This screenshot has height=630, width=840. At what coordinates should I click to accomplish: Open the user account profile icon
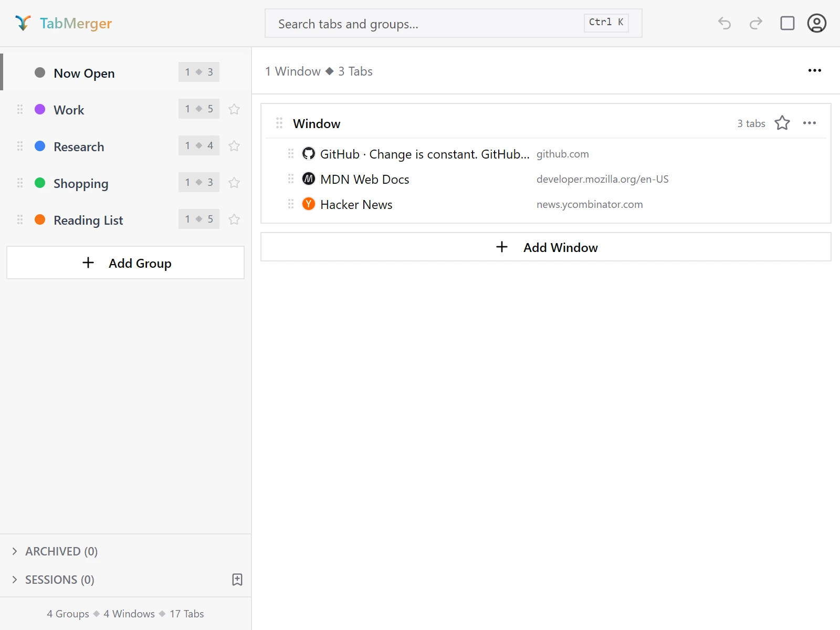[817, 23]
